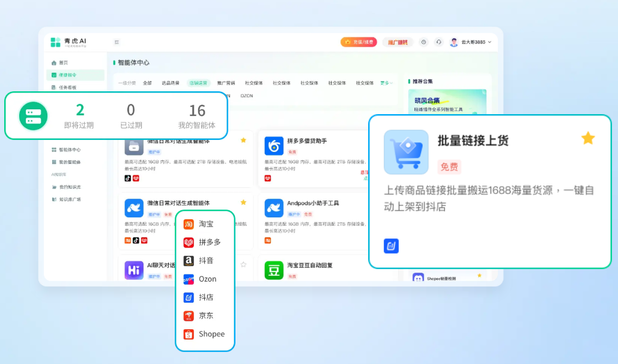Open 首页 in the sidebar
The image size is (618, 364).
[63, 62]
